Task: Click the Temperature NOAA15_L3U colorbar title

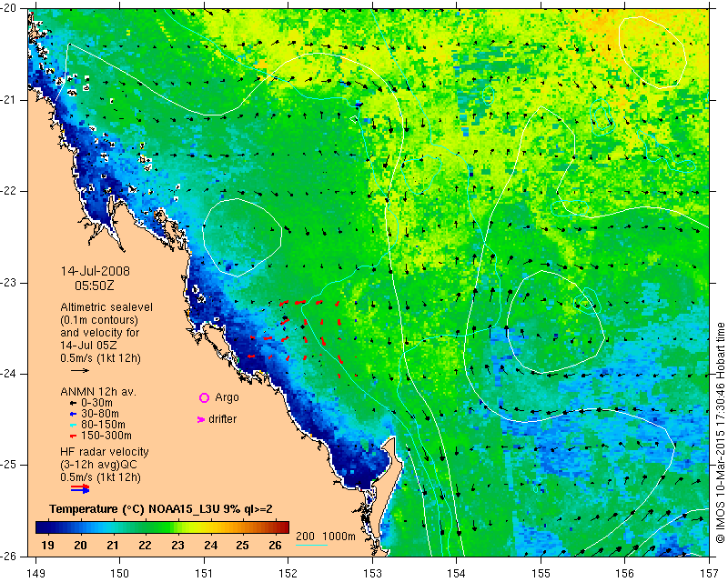Action: tap(161, 509)
